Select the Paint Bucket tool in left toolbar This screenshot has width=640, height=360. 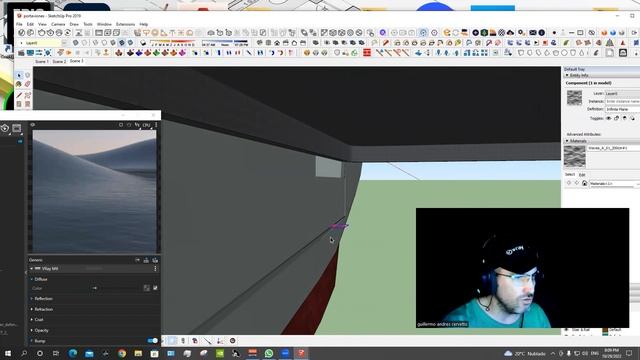pyautogui.click(x=19, y=84)
